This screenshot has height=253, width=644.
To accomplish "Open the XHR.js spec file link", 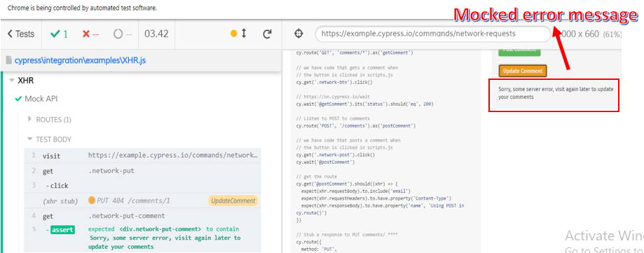I will point(80,61).
